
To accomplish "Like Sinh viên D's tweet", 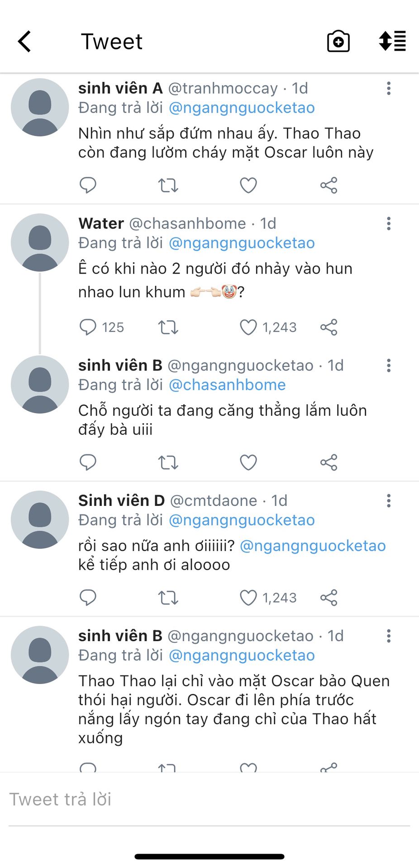I will click(248, 597).
